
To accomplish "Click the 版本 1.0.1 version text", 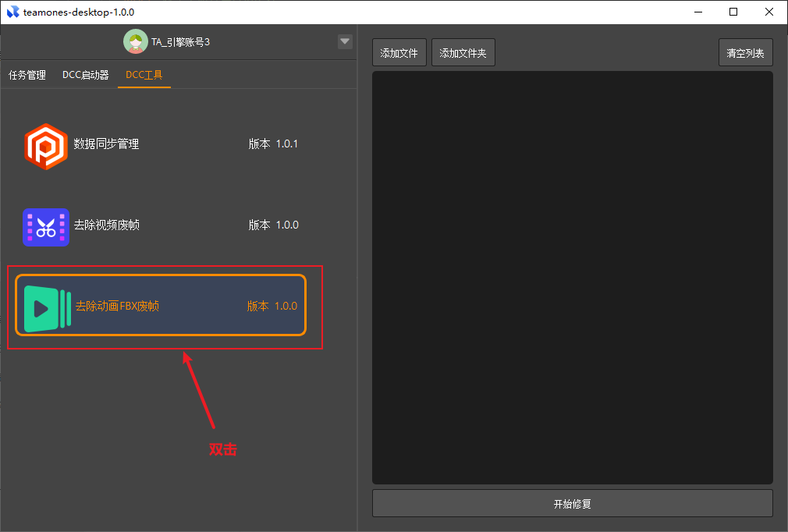I will click(273, 144).
